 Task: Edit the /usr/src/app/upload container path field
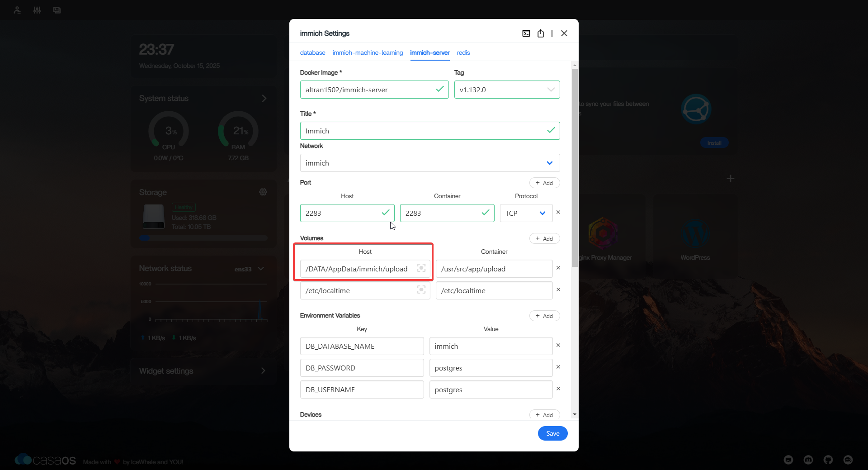494,269
